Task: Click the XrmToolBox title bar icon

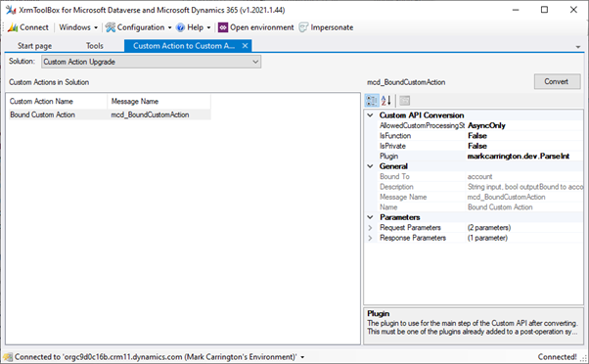Action: [x=11, y=10]
